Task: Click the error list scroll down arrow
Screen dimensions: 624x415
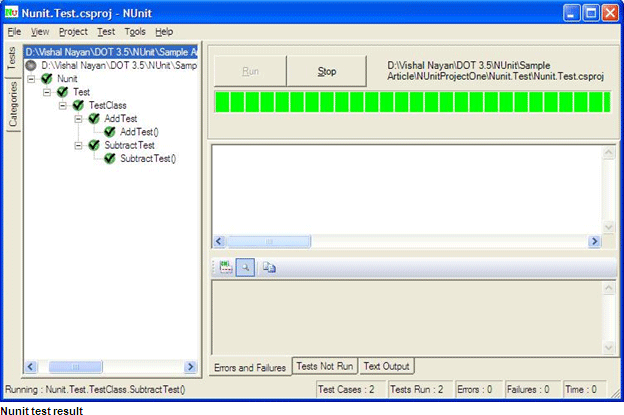Action: coord(608,228)
